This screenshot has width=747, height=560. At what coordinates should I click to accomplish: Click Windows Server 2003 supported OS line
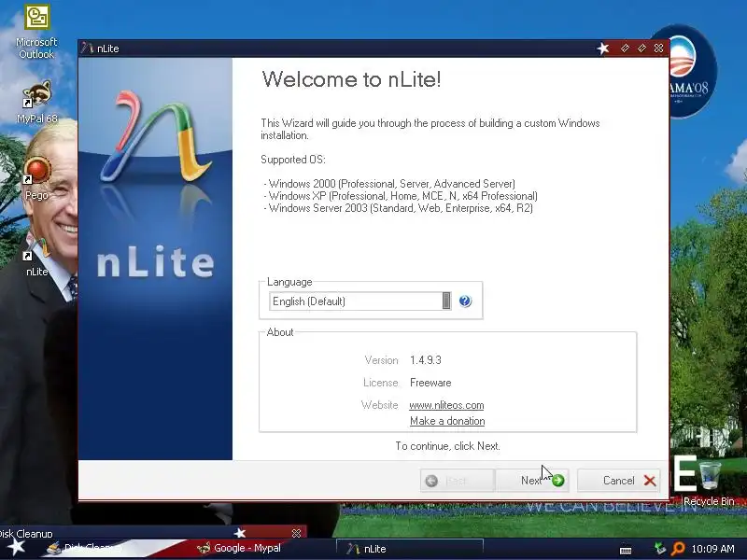pyautogui.click(x=399, y=208)
